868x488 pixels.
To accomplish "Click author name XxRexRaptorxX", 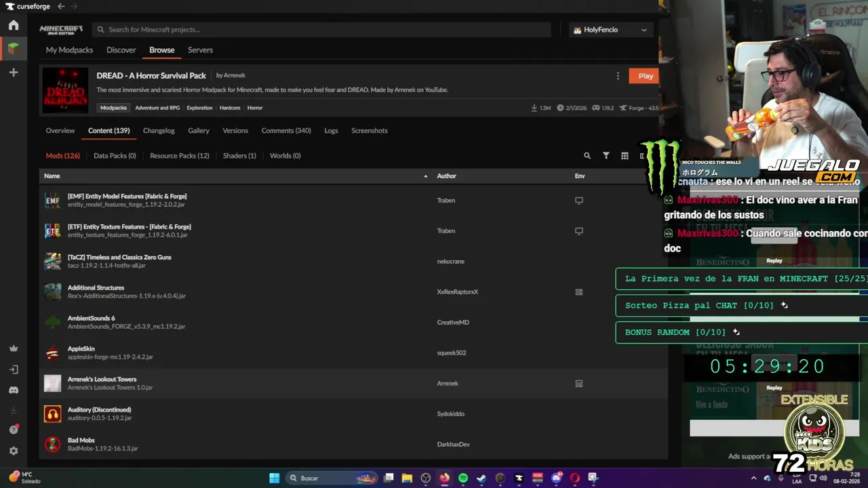I will coord(458,292).
